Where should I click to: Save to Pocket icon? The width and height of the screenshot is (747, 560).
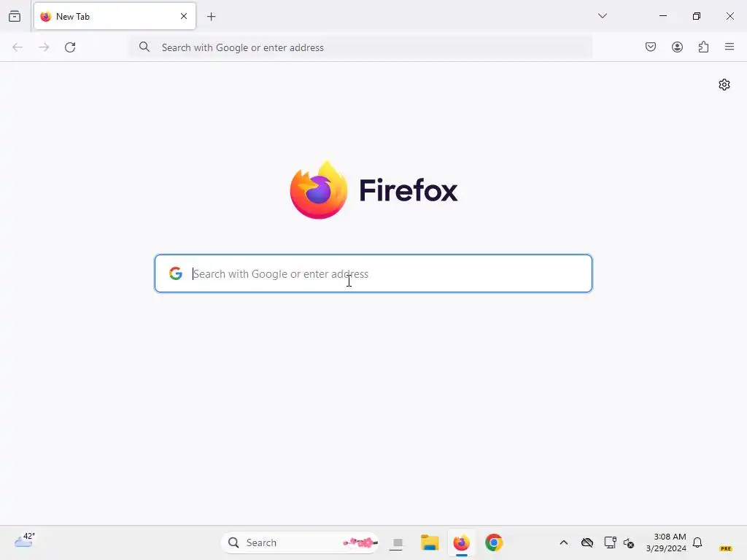651,47
